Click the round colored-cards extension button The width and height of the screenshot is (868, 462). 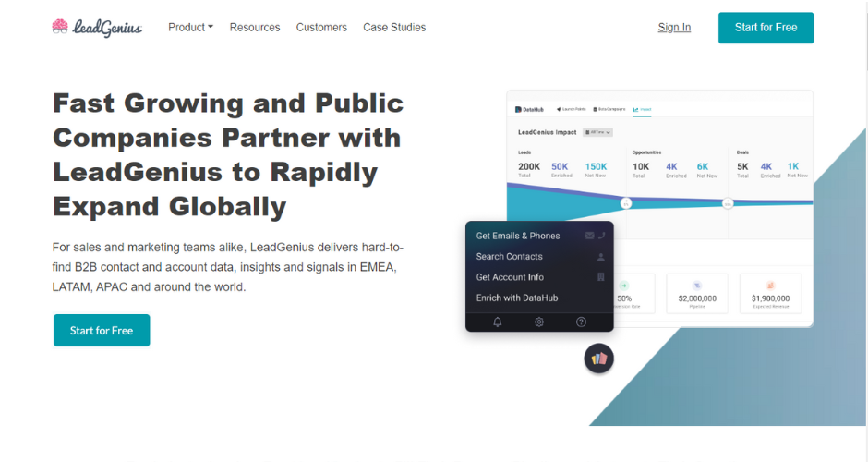599,359
